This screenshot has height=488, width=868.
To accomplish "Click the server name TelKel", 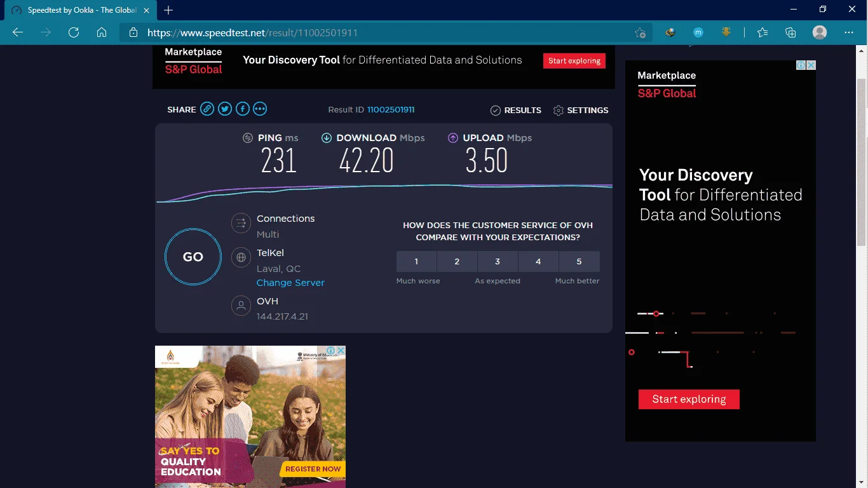I will click(x=270, y=253).
